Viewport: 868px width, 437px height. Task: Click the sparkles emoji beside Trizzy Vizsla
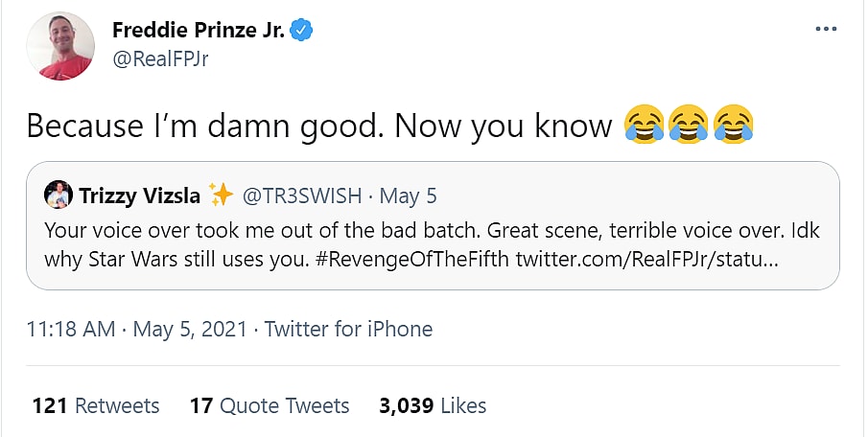222,195
